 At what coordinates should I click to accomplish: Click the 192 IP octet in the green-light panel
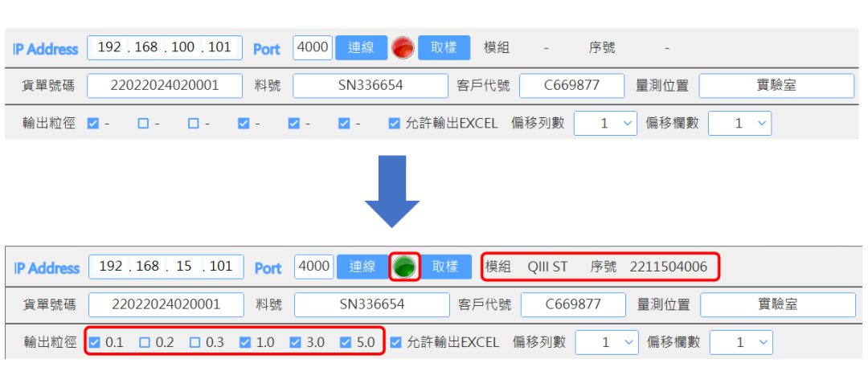pos(111,267)
